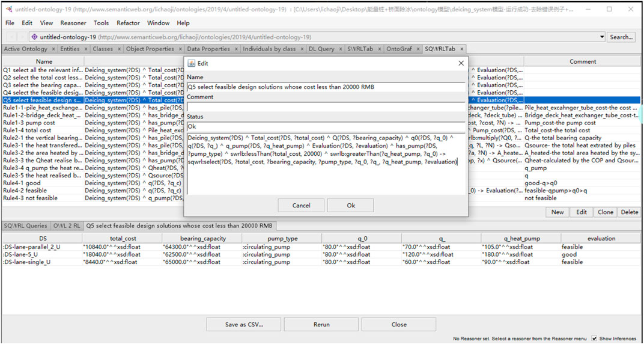Click the purple ontology diamond icon
This screenshot has width=644, height=344.
tap(34, 37)
